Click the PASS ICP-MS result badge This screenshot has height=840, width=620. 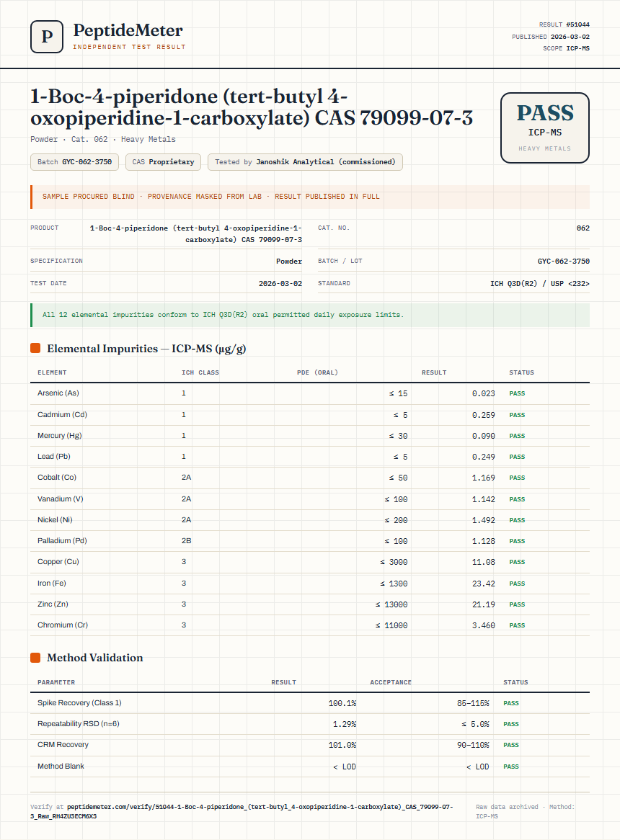544,128
